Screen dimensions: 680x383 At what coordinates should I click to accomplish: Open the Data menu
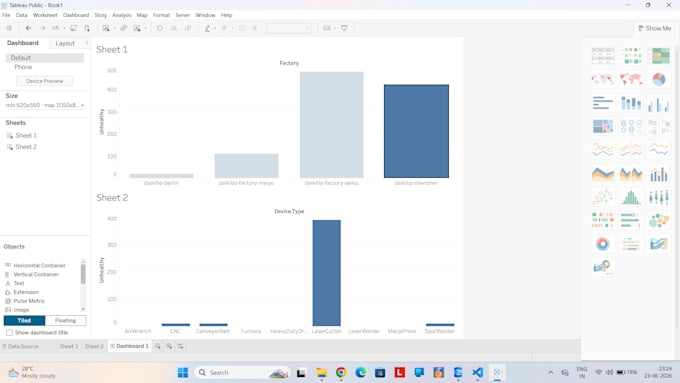pos(21,15)
